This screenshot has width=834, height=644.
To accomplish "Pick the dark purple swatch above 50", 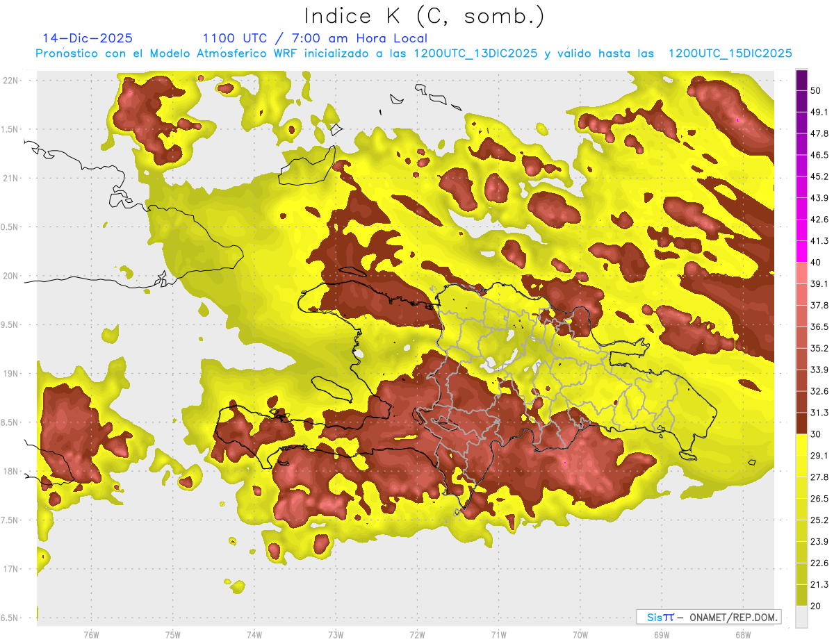I will pyautogui.click(x=801, y=80).
